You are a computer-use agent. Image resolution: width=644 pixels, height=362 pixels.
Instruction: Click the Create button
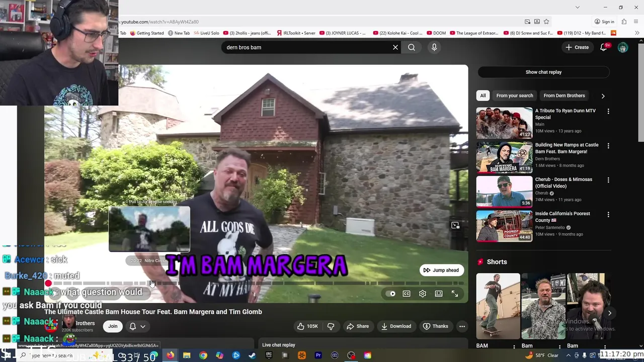click(577, 47)
